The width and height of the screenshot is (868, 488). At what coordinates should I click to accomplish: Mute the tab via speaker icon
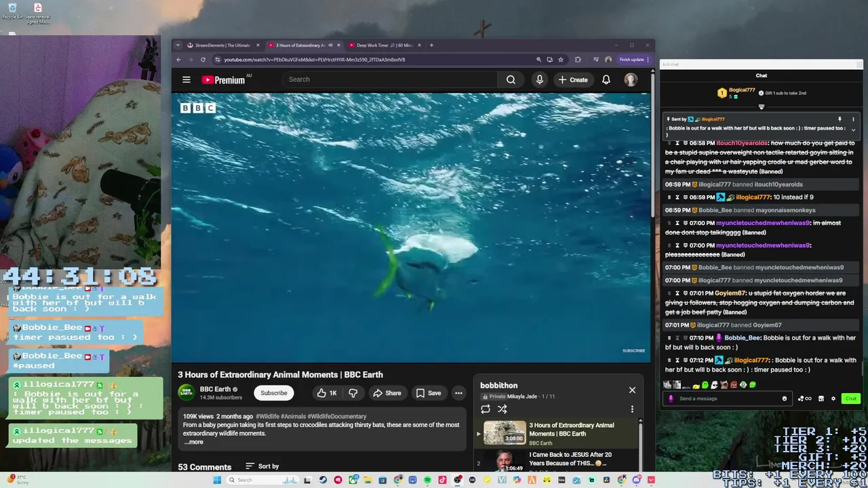pos(330,45)
